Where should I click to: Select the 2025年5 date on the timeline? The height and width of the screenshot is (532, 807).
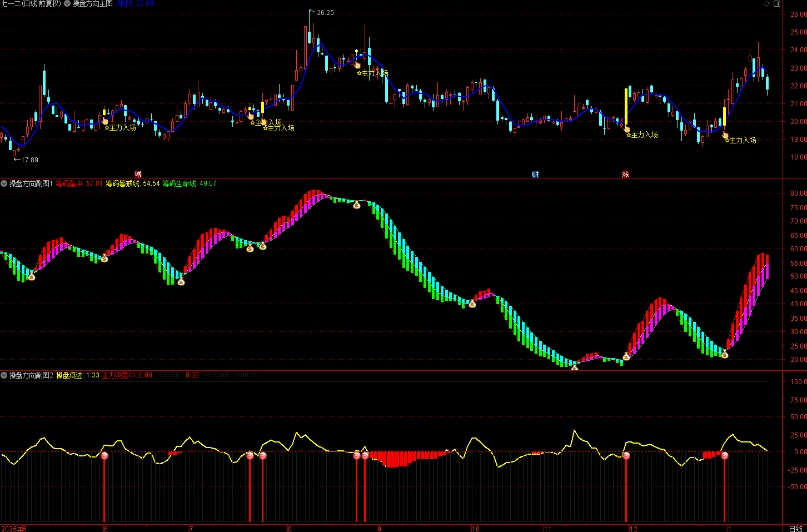pyautogui.click(x=14, y=528)
